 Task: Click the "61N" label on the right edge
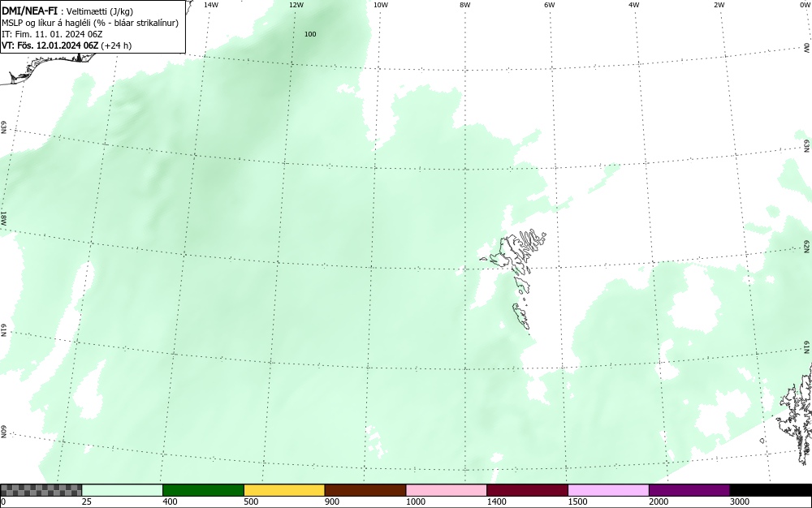coord(807,347)
